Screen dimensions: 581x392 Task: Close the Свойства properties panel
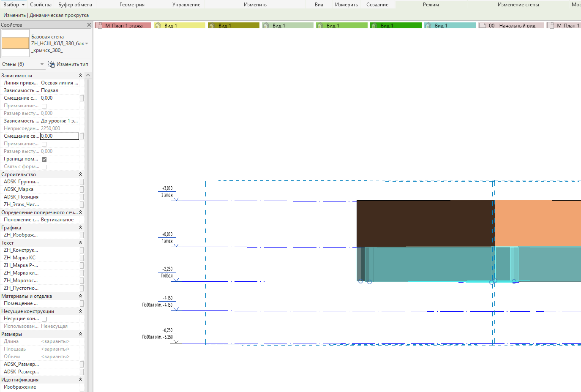click(x=89, y=25)
